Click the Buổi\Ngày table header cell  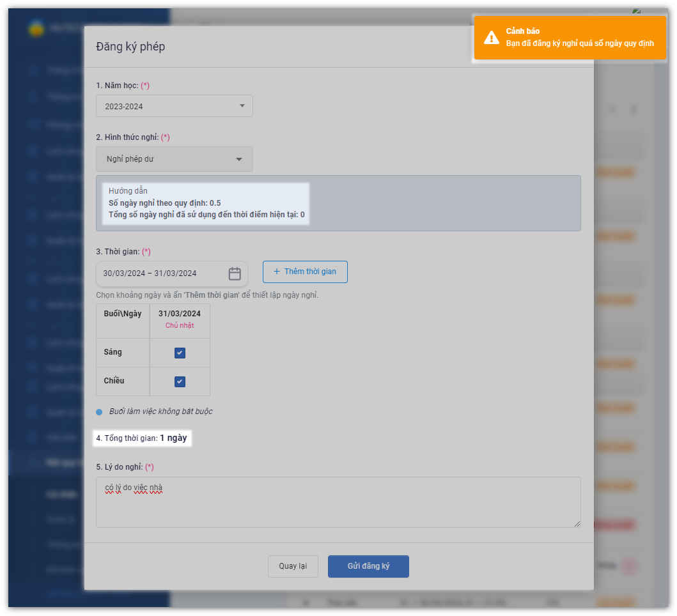123,314
